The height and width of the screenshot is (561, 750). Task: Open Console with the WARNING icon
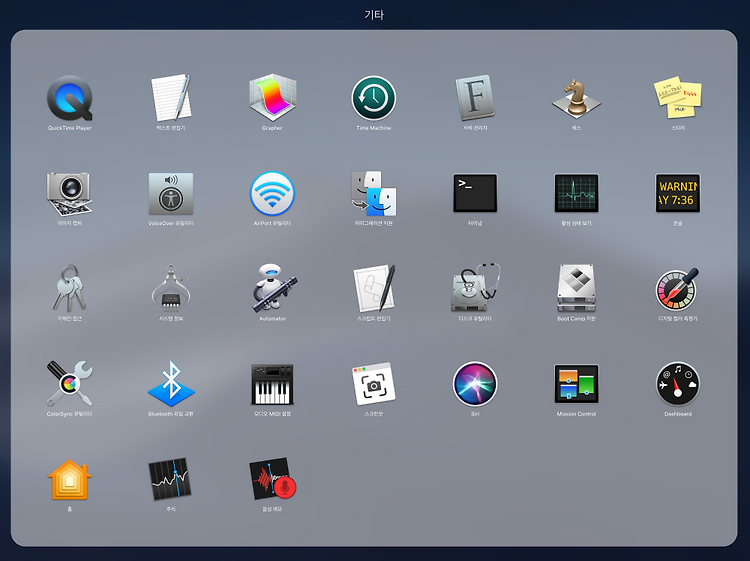pyautogui.click(x=678, y=193)
